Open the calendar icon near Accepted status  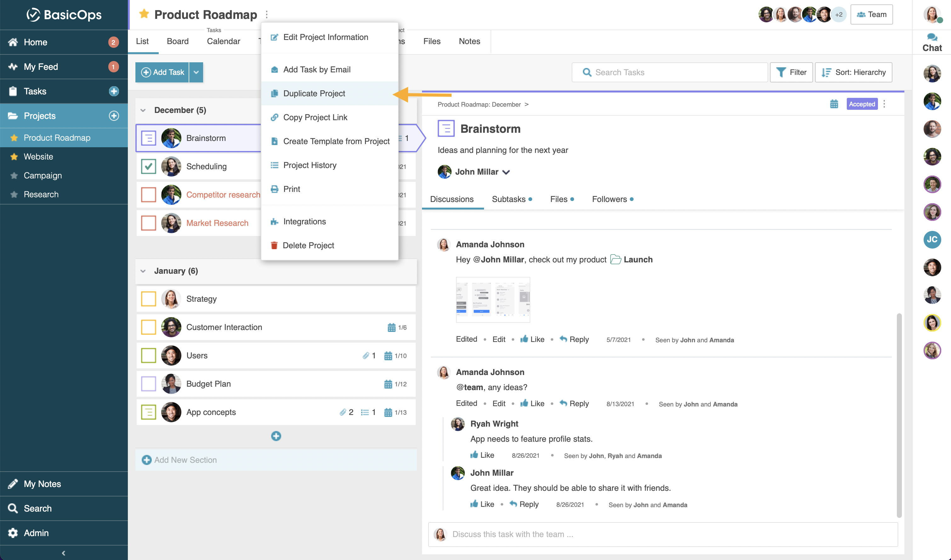(x=834, y=104)
